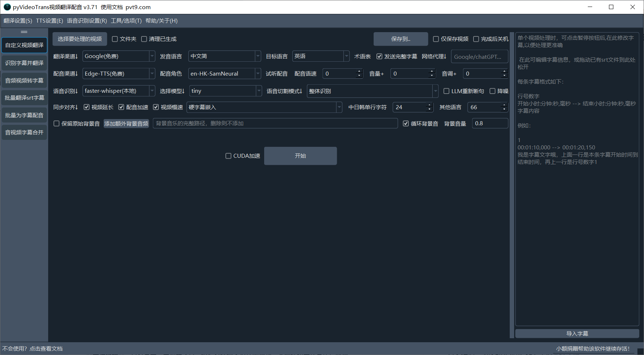Switch to 音频视频转字幕 sidebar tab
This screenshot has width=644, height=355.
click(24, 80)
